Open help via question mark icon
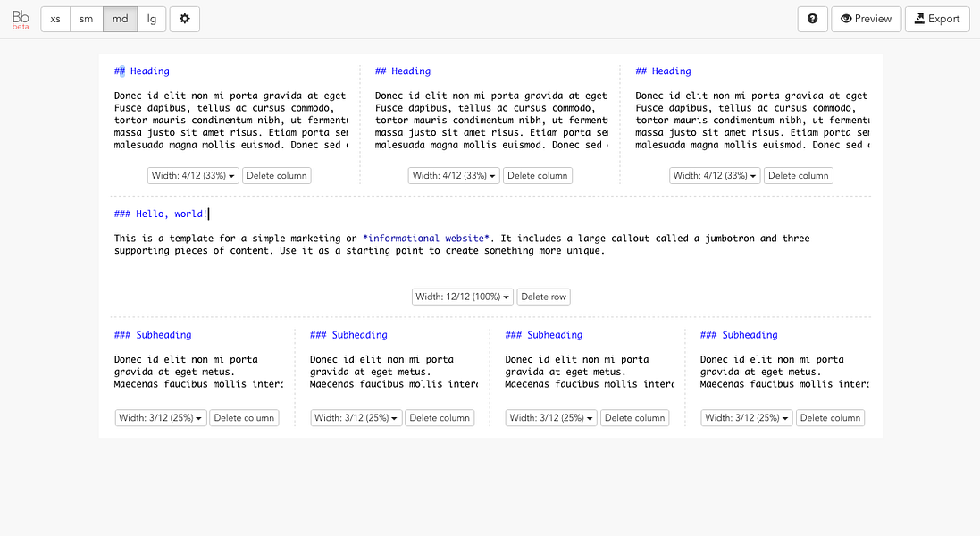Image resolution: width=980 pixels, height=536 pixels. (812, 19)
